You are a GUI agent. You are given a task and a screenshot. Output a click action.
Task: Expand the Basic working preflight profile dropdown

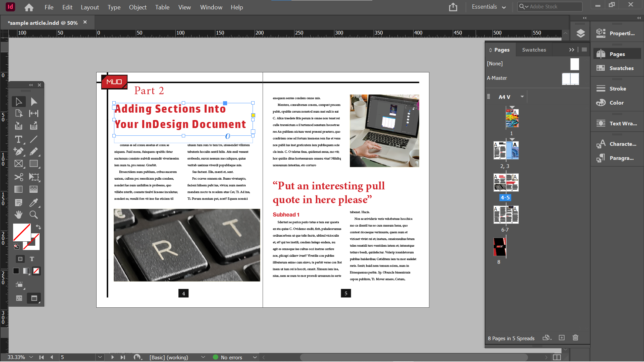tap(203, 357)
